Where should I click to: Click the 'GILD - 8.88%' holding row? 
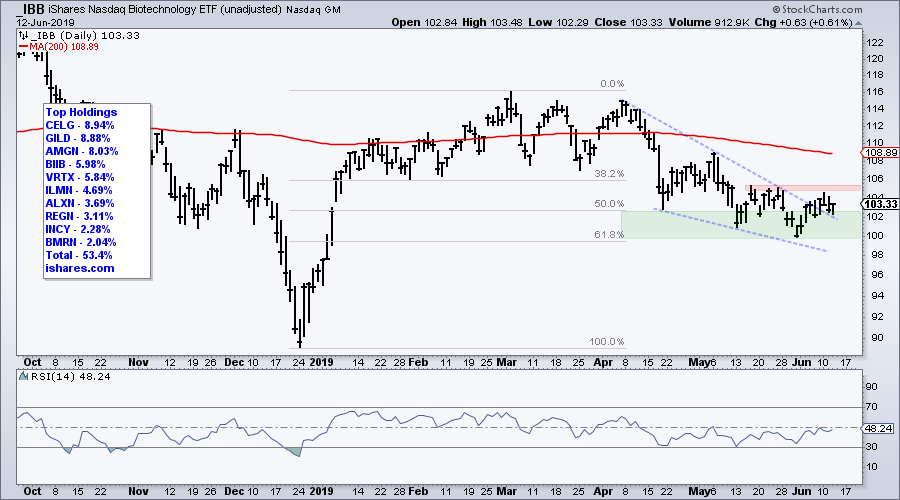click(78, 138)
